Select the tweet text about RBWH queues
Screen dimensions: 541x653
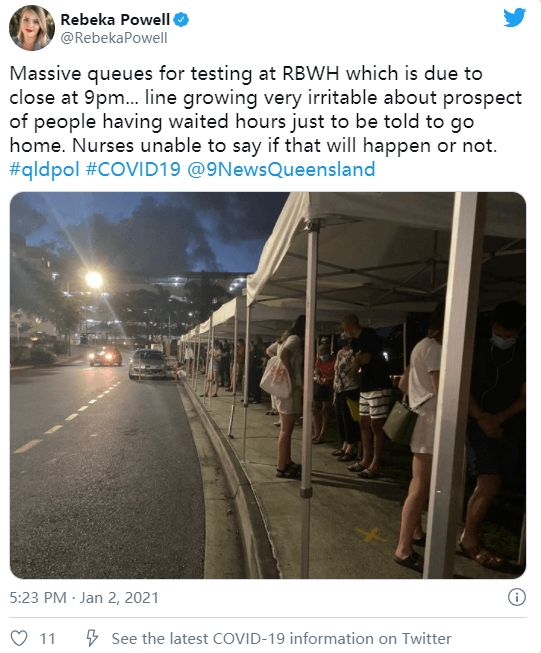point(265,110)
